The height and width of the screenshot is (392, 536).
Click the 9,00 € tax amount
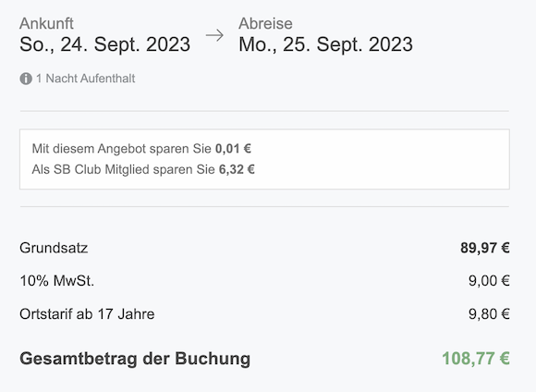coord(489,281)
